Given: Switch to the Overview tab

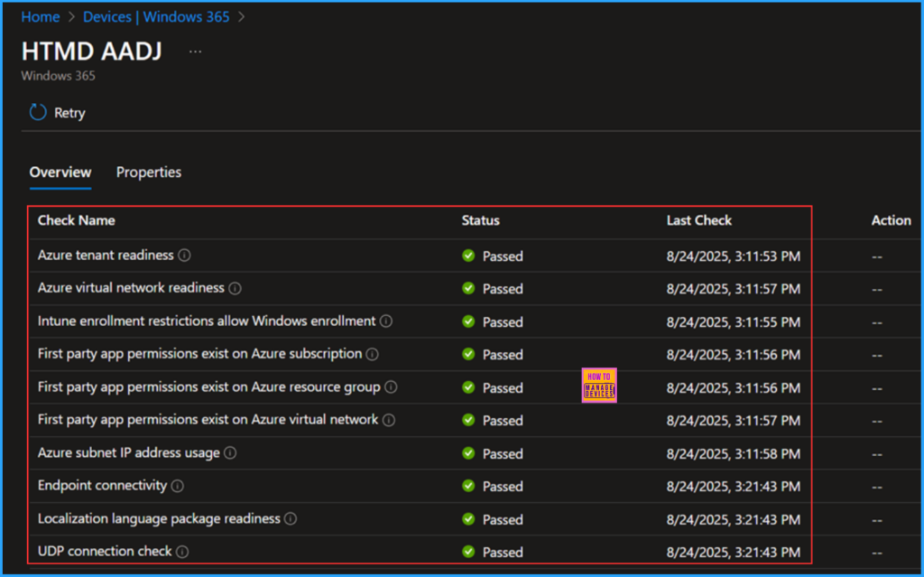Looking at the screenshot, I should [60, 172].
